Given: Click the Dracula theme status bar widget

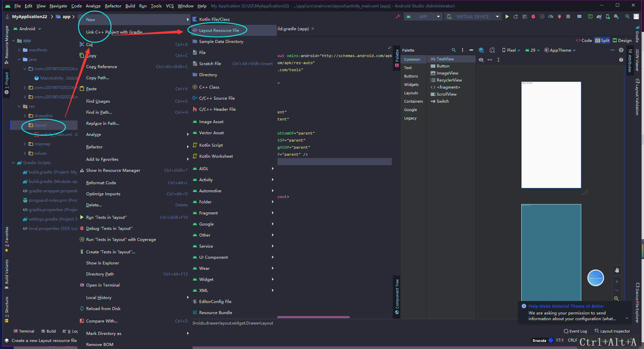Looking at the screenshot, I should (542, 340).
